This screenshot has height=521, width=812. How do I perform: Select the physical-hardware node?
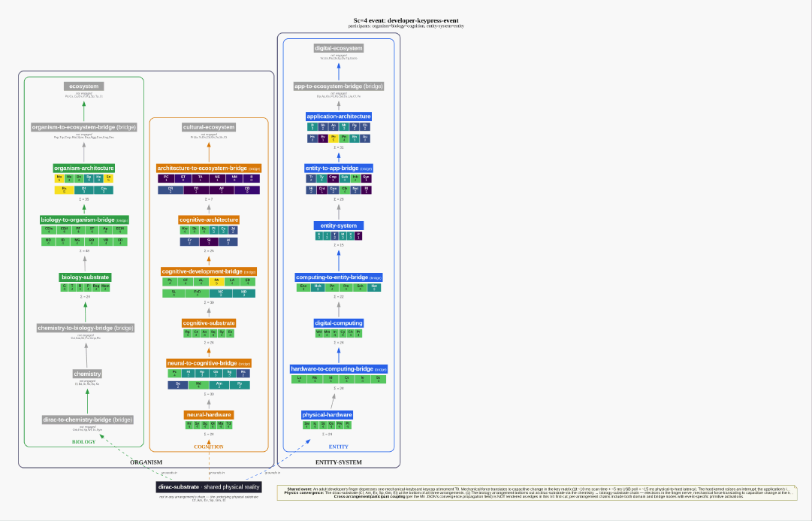tap(328, 415)
